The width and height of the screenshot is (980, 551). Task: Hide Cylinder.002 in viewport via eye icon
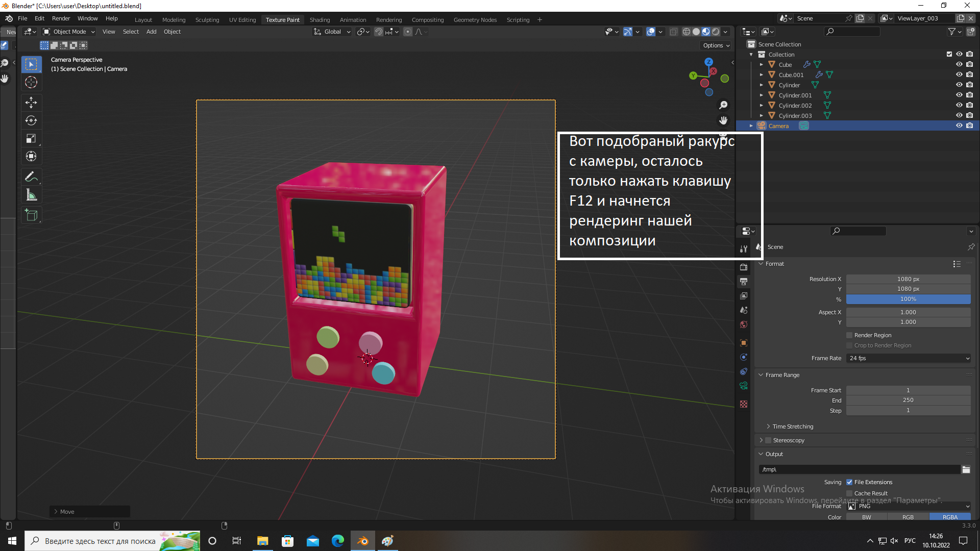(x=959, y=105)
